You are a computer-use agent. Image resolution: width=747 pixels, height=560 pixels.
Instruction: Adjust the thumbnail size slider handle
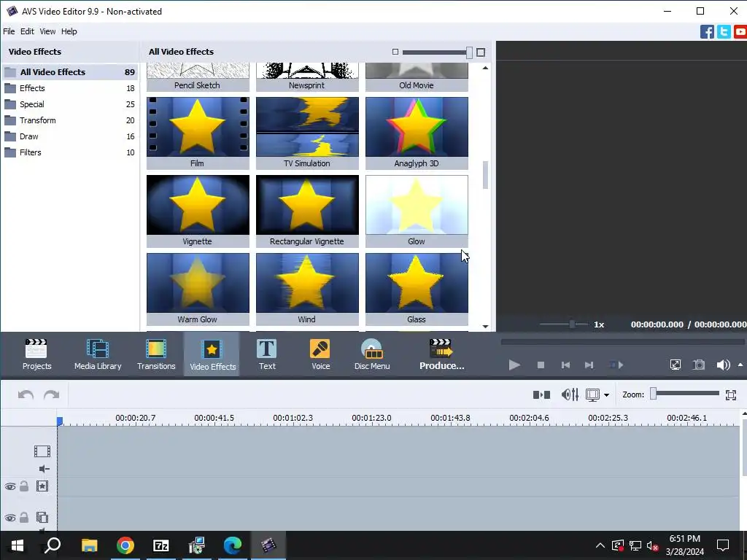tap(469, 52)
